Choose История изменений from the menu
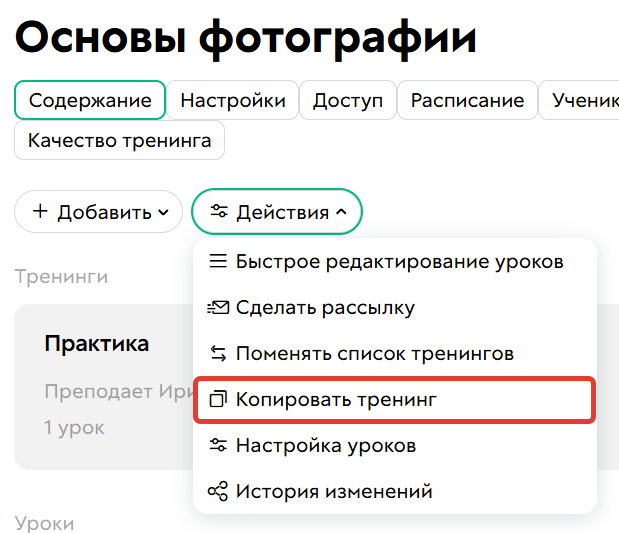This screenshot has height=533, width=619. (x=334, y=492)
